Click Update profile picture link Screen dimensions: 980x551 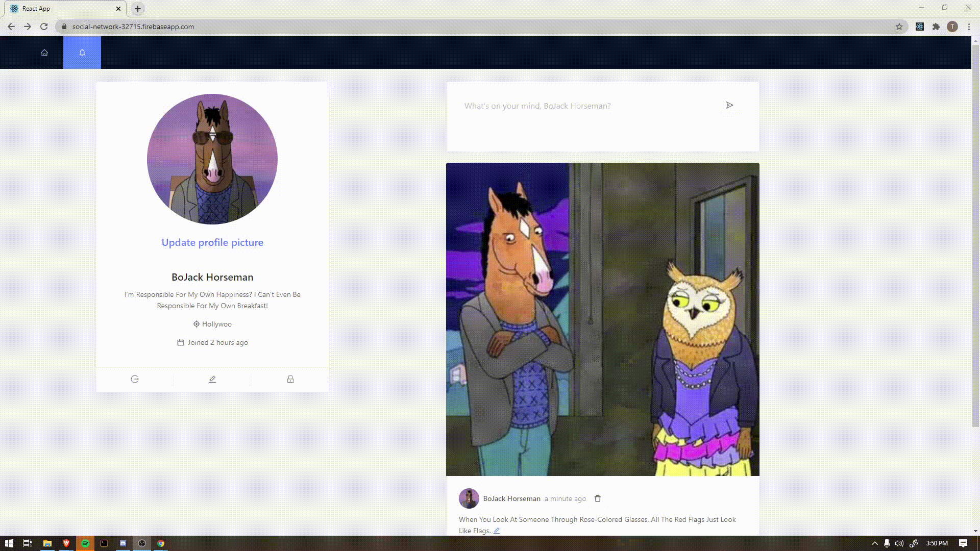click(x=212, y=242)
